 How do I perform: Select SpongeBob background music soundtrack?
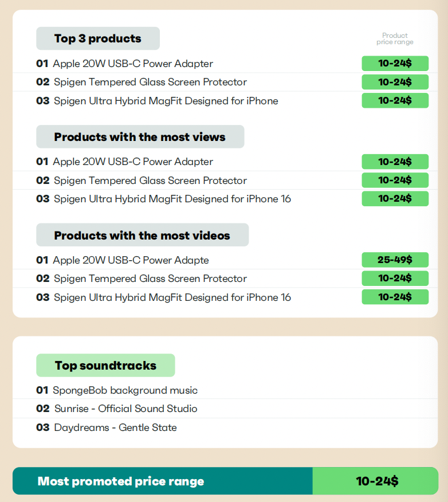[x=125, y=390]
